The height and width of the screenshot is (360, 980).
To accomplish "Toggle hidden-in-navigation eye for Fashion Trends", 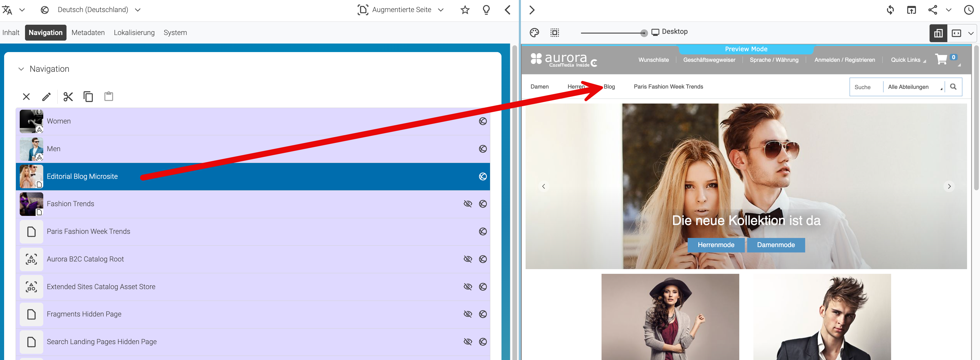I will click(x=468, y=204).
